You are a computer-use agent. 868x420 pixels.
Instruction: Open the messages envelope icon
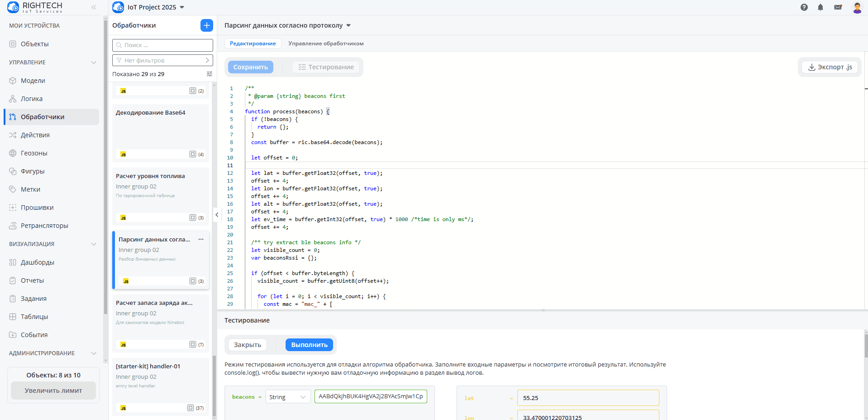pos(838,7)
